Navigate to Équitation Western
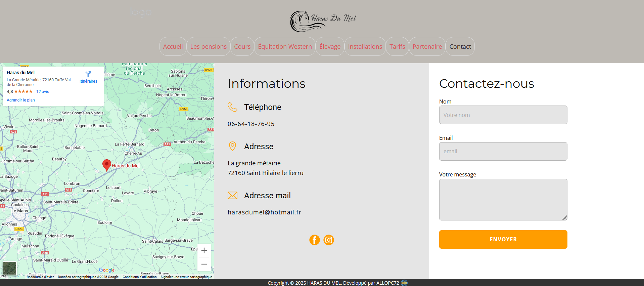This screenshot has width=644, height=286. [285, 46]
